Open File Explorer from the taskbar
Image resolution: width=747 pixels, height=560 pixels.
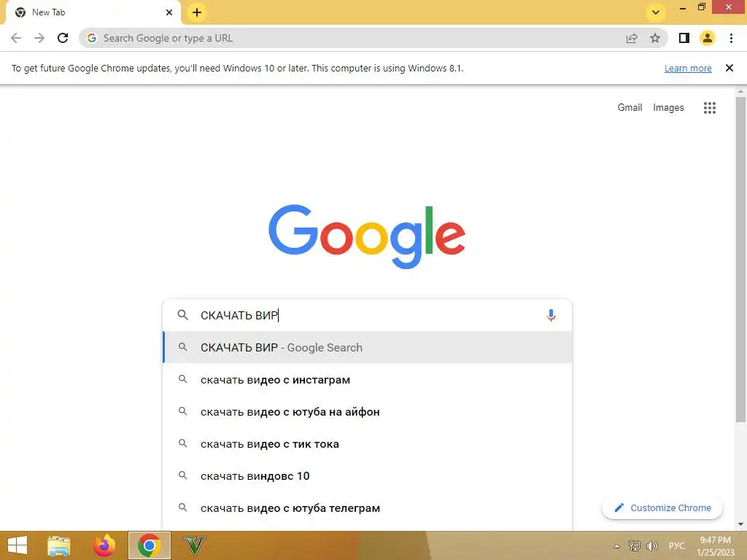(x=59, y=545)
